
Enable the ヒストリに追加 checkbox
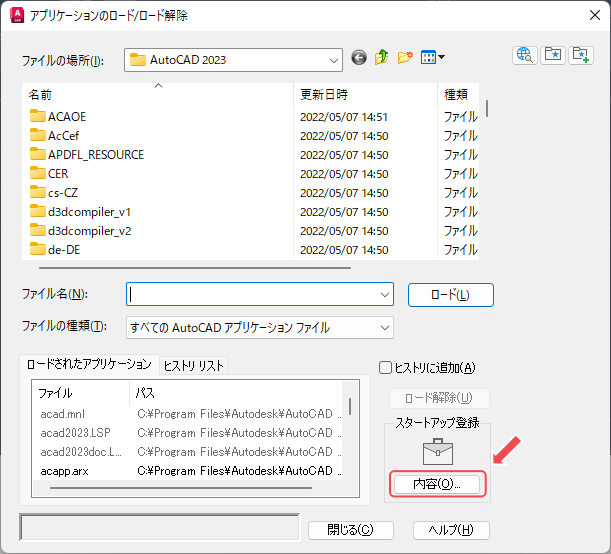[x=386, y=368]
